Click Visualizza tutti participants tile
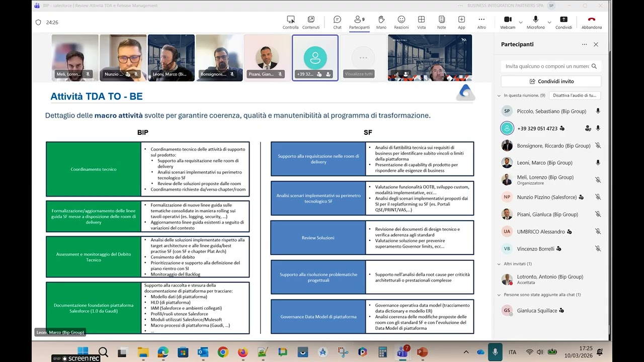This screenshot has height=362, width=644. 363,58
